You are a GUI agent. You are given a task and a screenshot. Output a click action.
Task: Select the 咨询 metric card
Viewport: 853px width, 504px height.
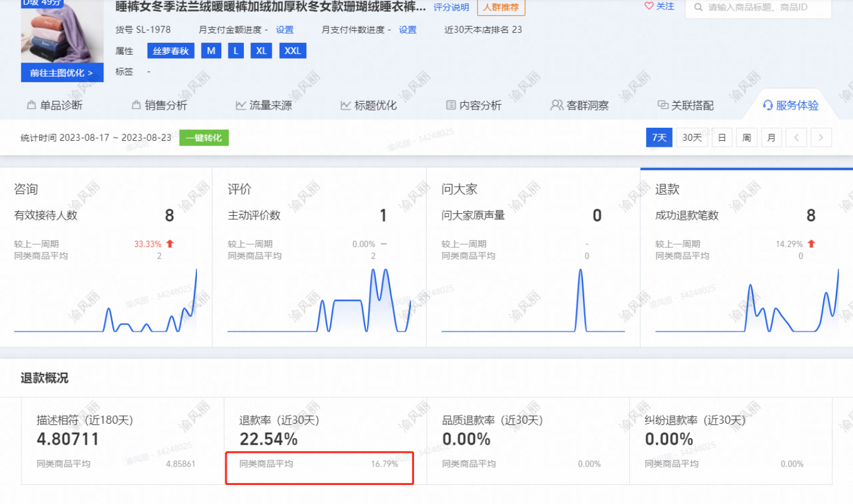click(106, 257)
